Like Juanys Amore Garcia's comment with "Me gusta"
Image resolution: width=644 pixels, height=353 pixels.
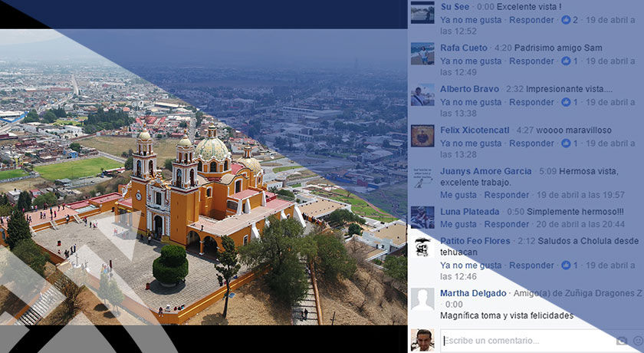[458, 195]
